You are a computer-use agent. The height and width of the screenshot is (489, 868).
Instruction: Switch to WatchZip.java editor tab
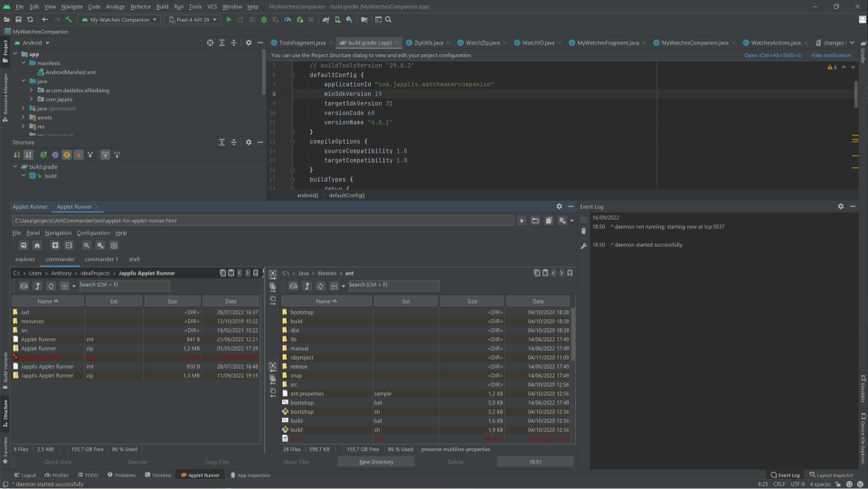pyautogui.click(x=482, y=42)
